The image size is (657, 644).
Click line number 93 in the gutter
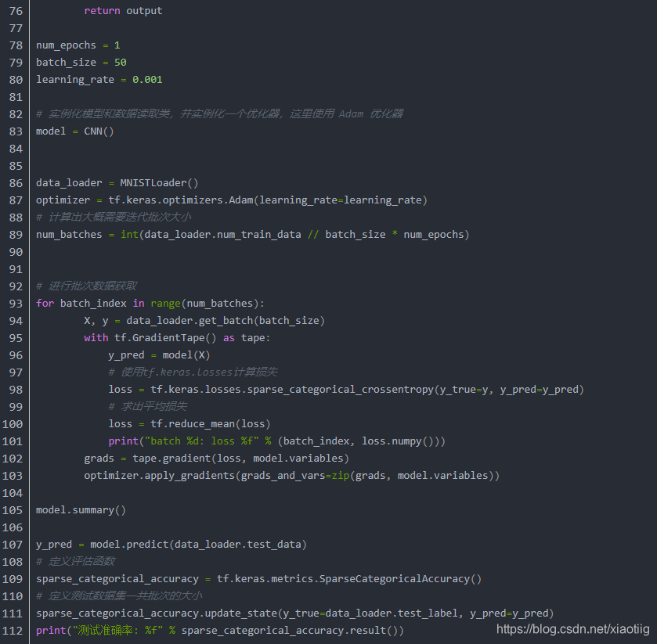click(16, 304)
